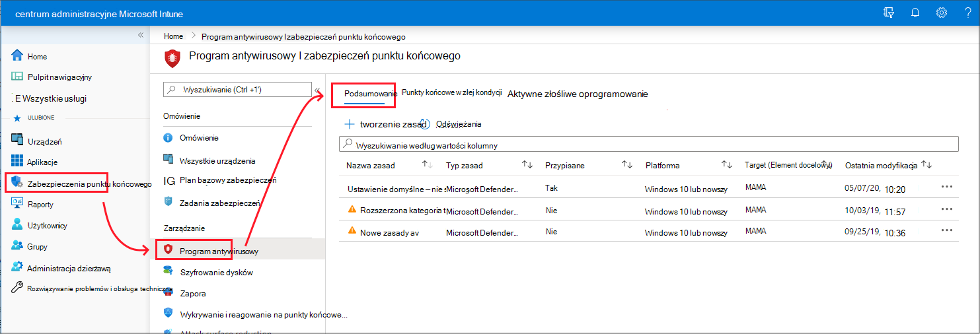Switch to Aktywne złośliwe oprogramowanie tab
This screenshot has height=334, width=980.
578,94
